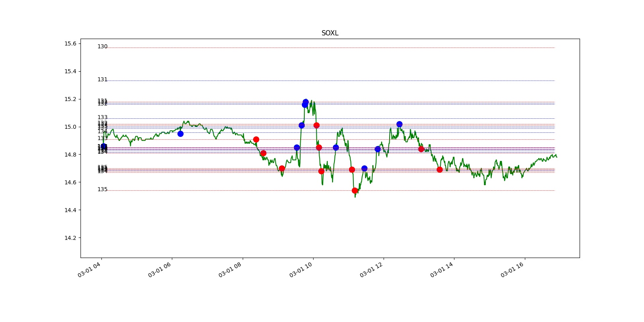The width and height of the screenshot is (644, 322).
Task: Click the 14.8 y-axis tick label
Action: pos(70,155)
